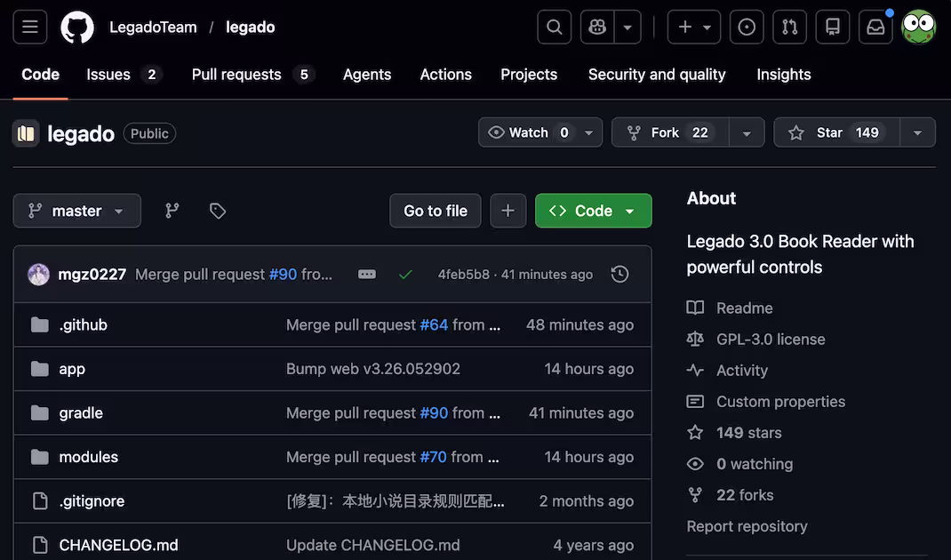Expand the Copilot dropdown arrow

[627, 28]
